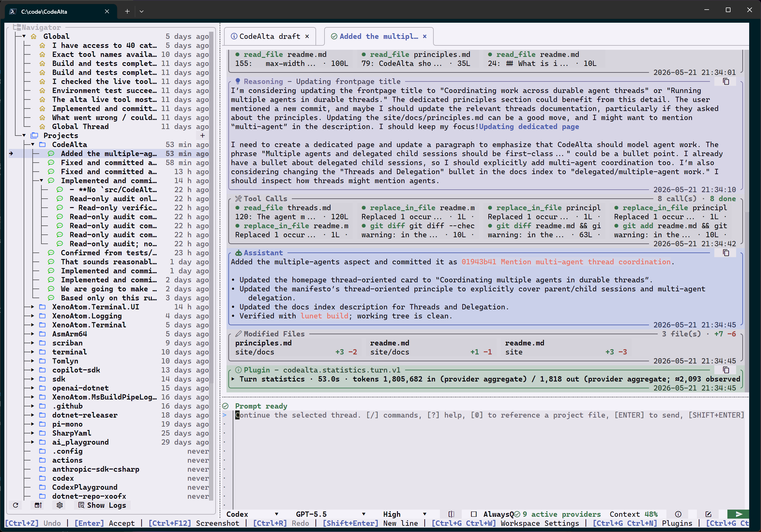761x532 pixels.
Task: Close the CodeAlta draft tab
Action: coord(307,36)
